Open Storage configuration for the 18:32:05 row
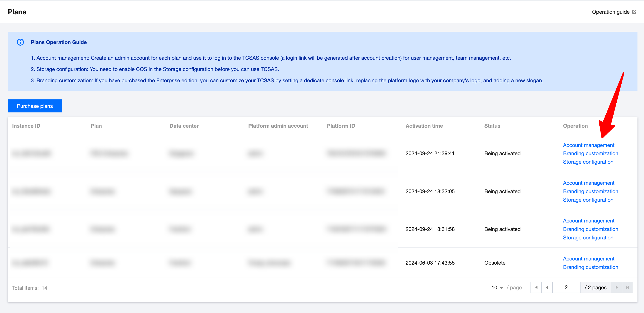Image resolution: width=644 pixels, height=313 pixels. [588, 200]
